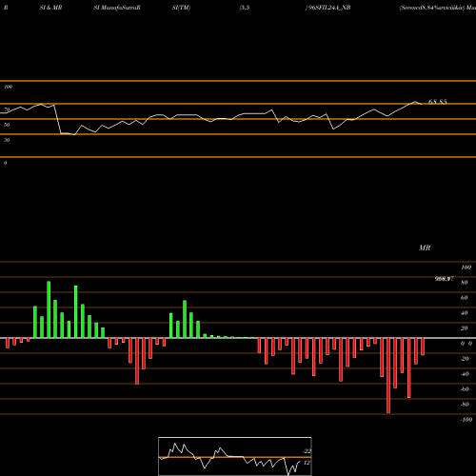Click the '80' label on MR axis

coord(465,283)
